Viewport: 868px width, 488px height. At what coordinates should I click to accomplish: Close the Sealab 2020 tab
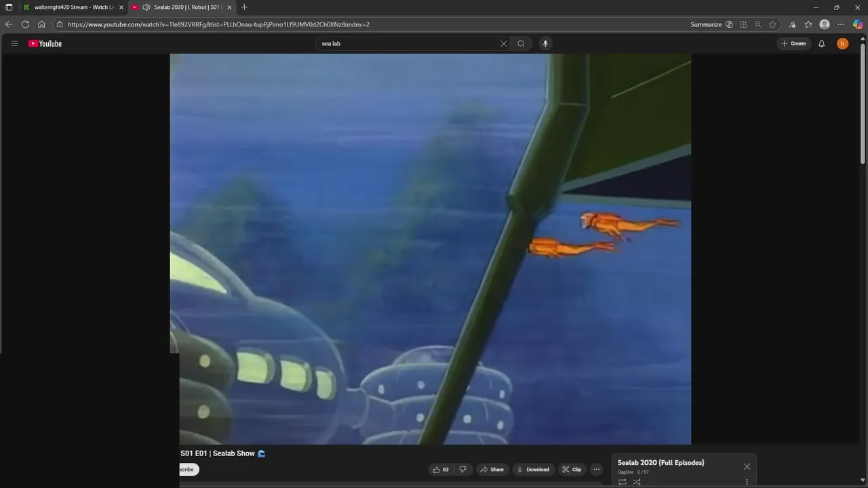[229, 7]
